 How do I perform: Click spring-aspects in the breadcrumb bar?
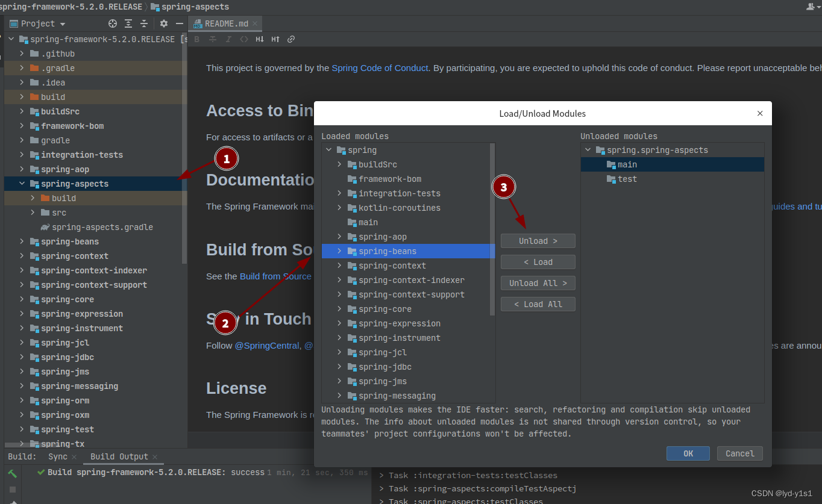(x=190, y=7)
